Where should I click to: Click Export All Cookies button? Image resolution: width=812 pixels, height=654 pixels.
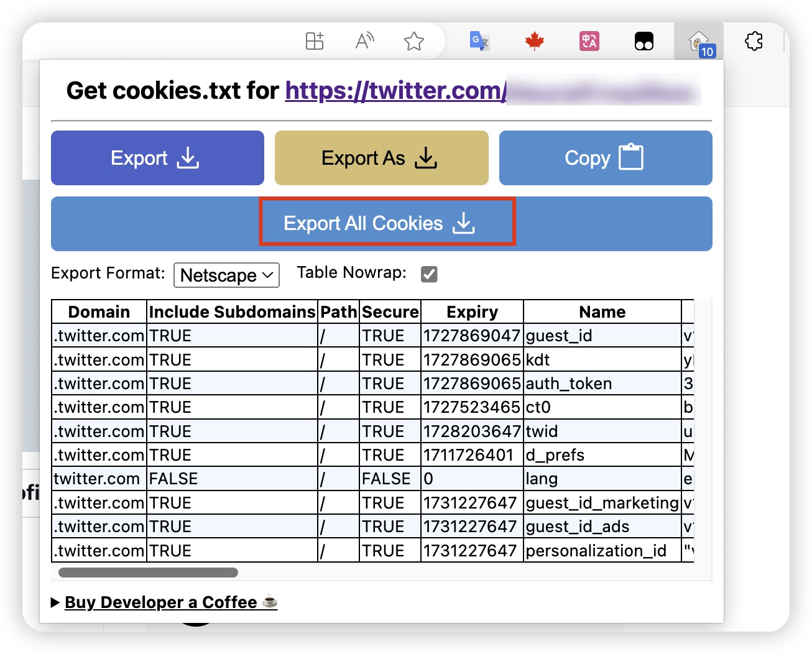click(x=381, y=224)
